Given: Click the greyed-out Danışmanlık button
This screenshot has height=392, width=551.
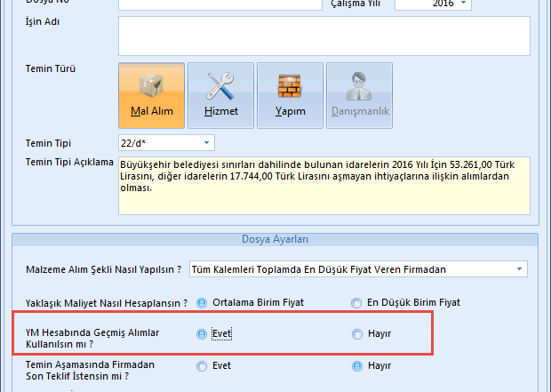Looking at the screenshot, I should click(x=359, y=95).
